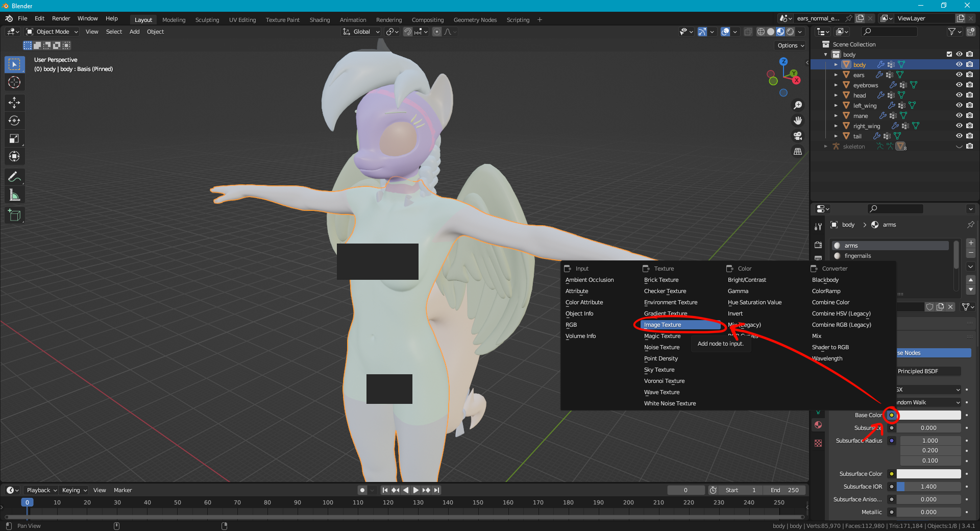This screenshot has width=980, height=531.
Task: Click the viewport zoom magnifier icon
Action: point(797,105)
